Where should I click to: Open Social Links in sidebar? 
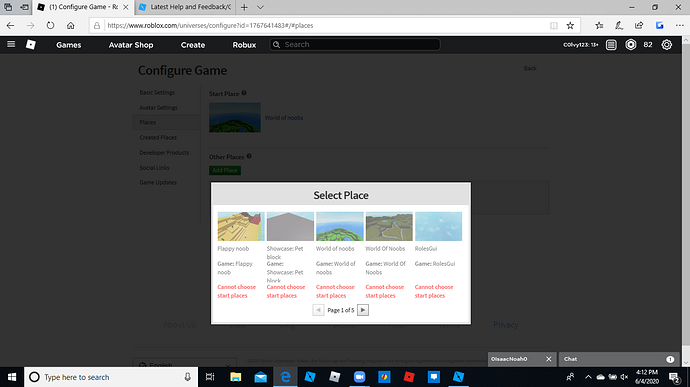154,167
